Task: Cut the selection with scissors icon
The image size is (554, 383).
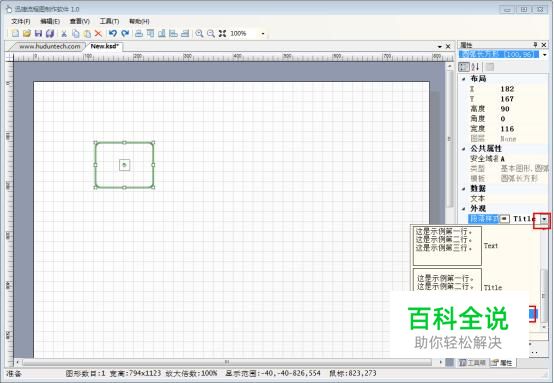Action: pyautogui.click(x=64, y=34)
